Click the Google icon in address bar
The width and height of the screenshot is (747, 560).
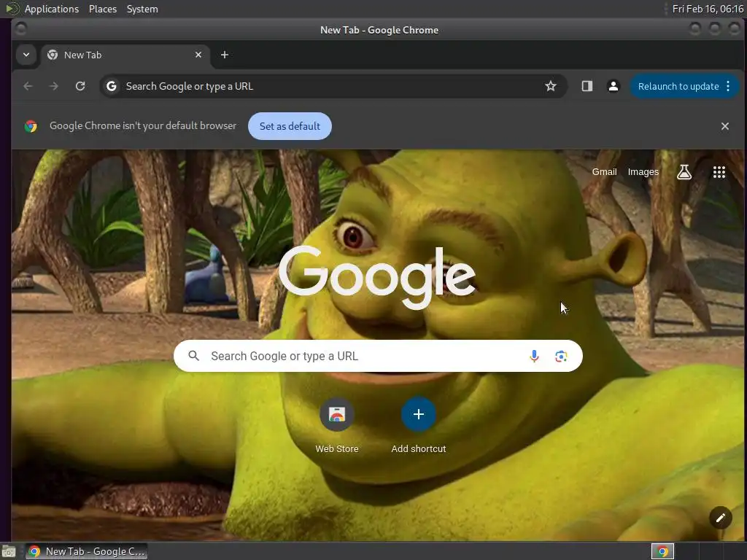coord(112,86)
